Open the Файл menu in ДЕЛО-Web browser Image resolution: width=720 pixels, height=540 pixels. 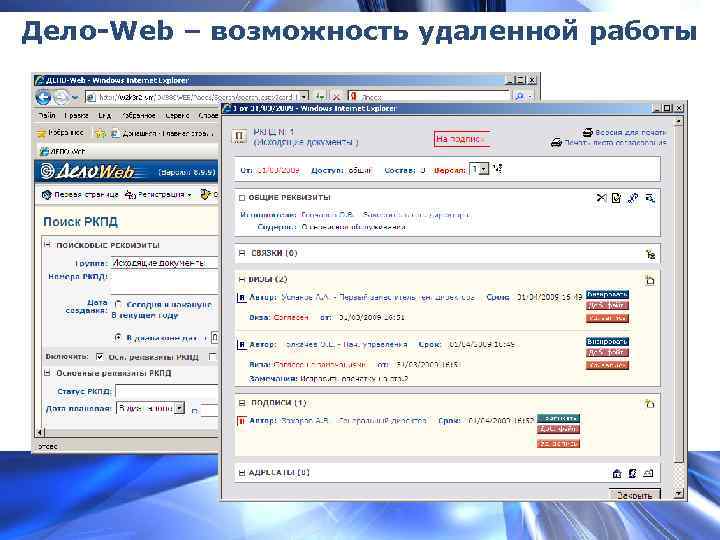[47, 115]
